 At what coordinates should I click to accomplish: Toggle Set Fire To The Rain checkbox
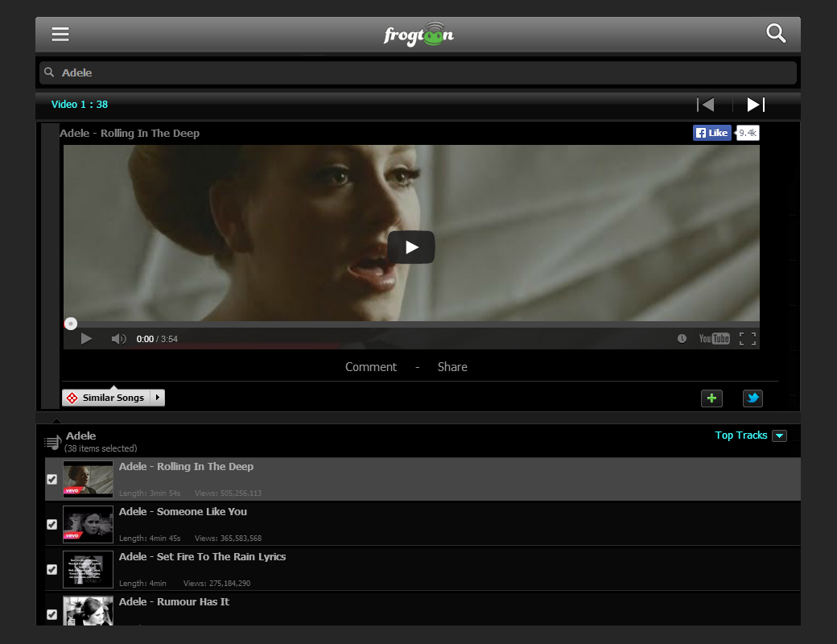tap(52, 569)
